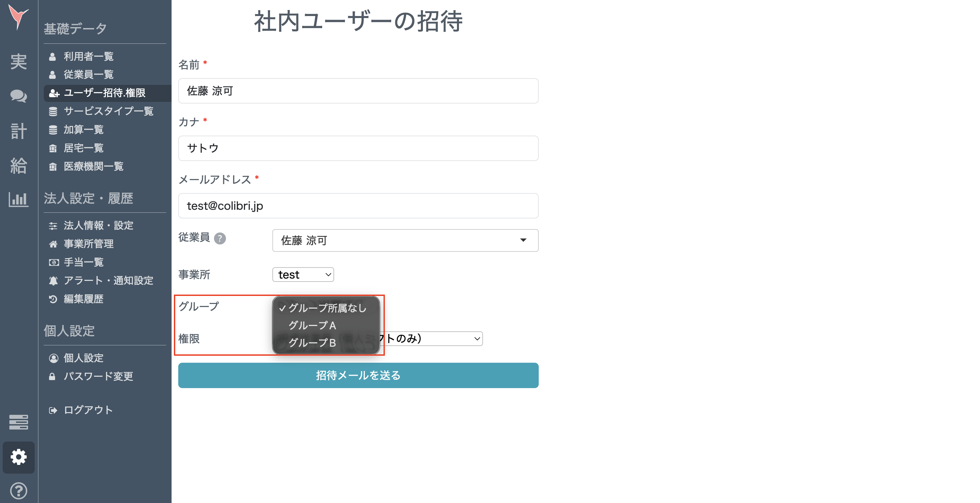Keep グループ所属なし checked in group dropdown

pyautogui.click(x=326, y=308)
